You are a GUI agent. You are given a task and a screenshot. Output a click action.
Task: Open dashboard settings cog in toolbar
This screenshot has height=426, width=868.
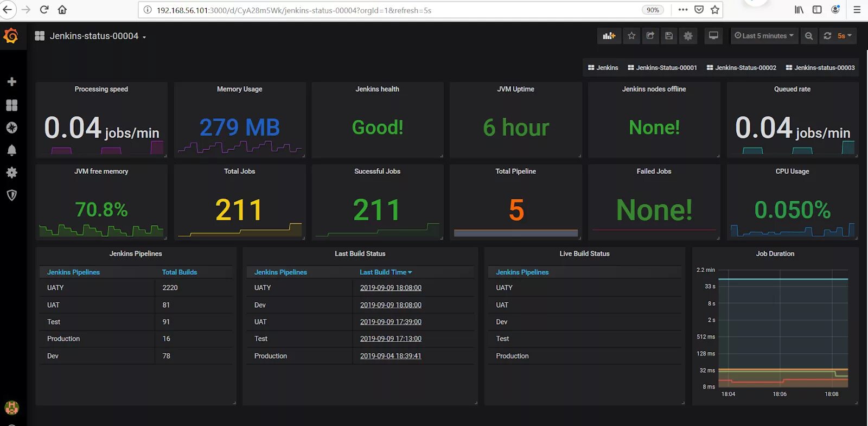click(x=688, y=36)
